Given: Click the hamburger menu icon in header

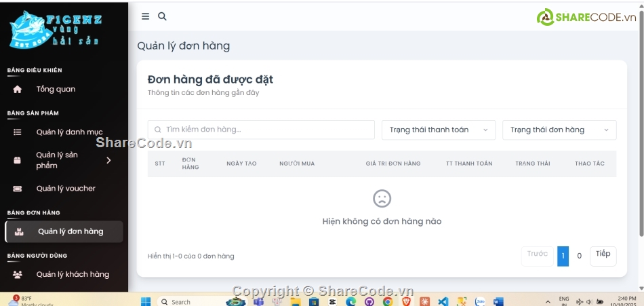Looking at the screenshot, I should click(145, 16).
